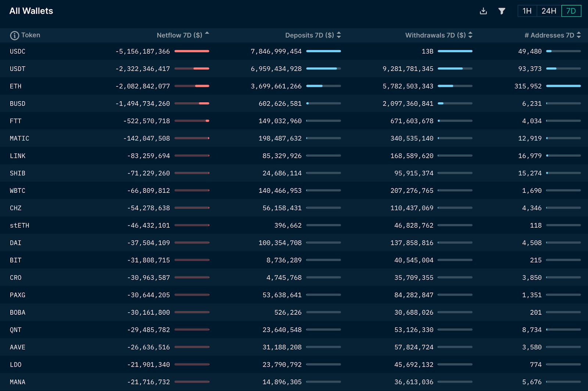Image resolution: width=588 pixels, height=391 pixels.
Task: Click BUSD withdrawals value 2,097,360,841
Action: (x=408, y=104)
